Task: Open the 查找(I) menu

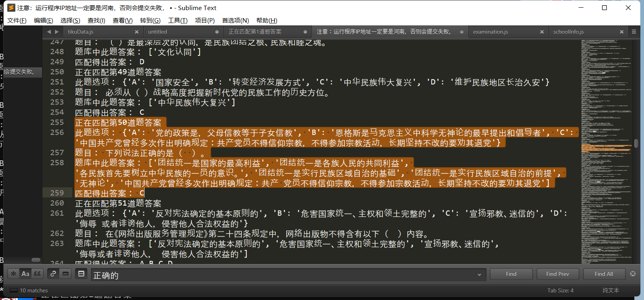Action: pos(96,21)
